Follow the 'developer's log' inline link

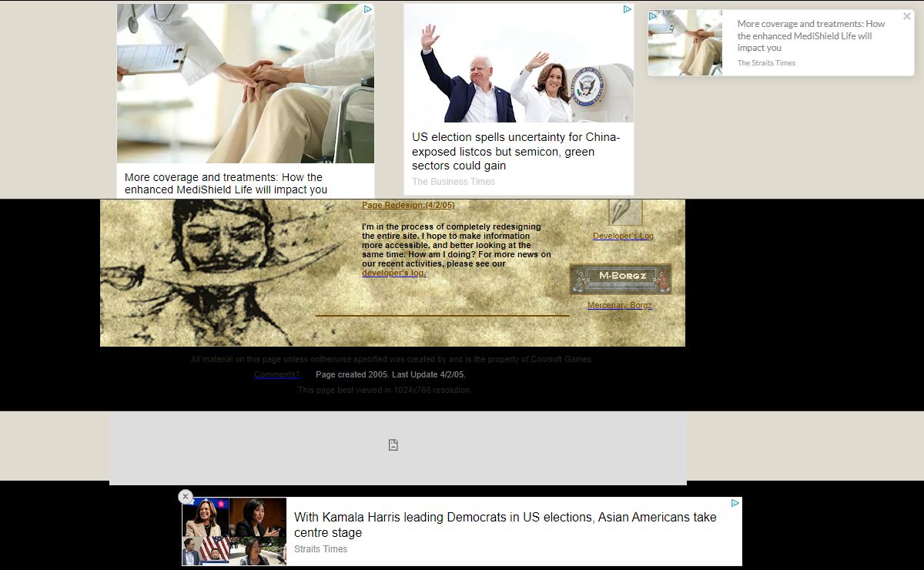393,273
